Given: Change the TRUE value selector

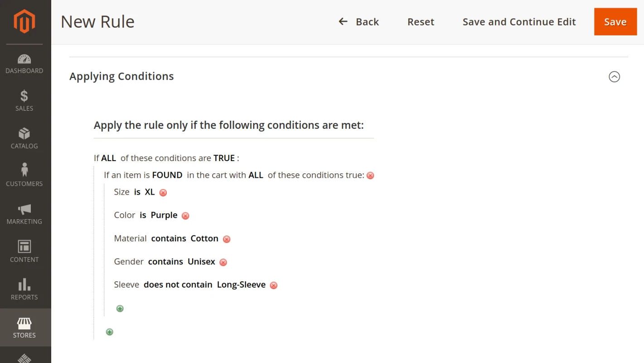Looking at the screenshot, I should 224,158.
